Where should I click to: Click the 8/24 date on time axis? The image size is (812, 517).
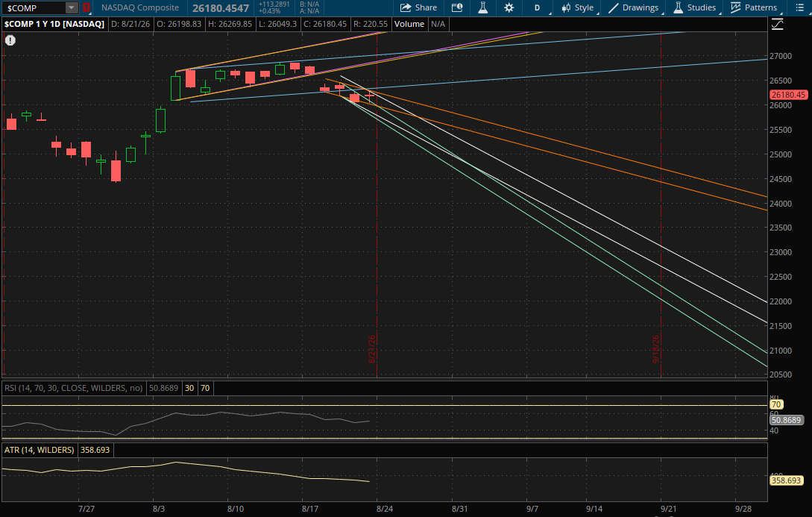tap(384, 509)
